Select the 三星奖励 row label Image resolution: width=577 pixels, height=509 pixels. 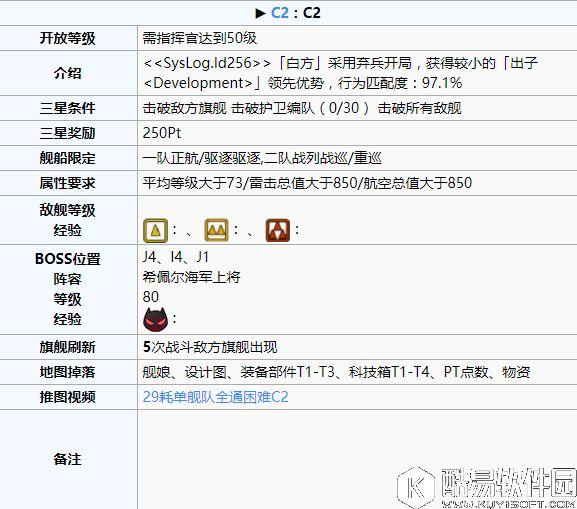(68, 133)
